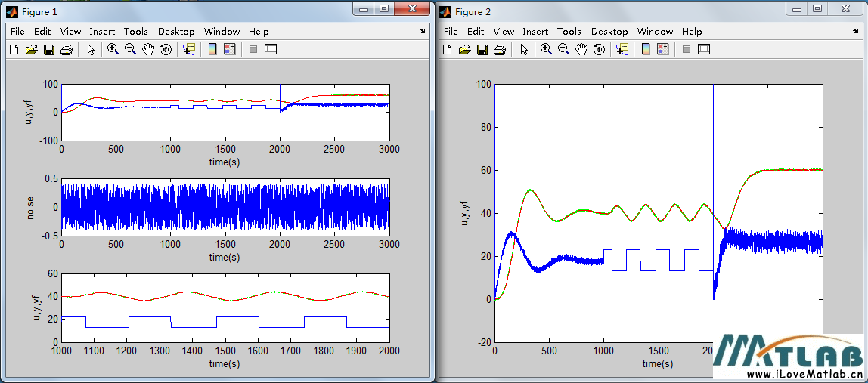The image size is (868, 383).
Task: Click Help in Figure 1 menu bar
Action: 259,32
